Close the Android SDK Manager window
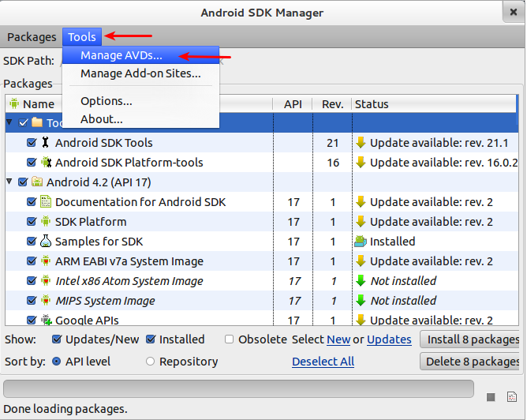The height and width of the screenshot is (420, 527). coord(514,12)
